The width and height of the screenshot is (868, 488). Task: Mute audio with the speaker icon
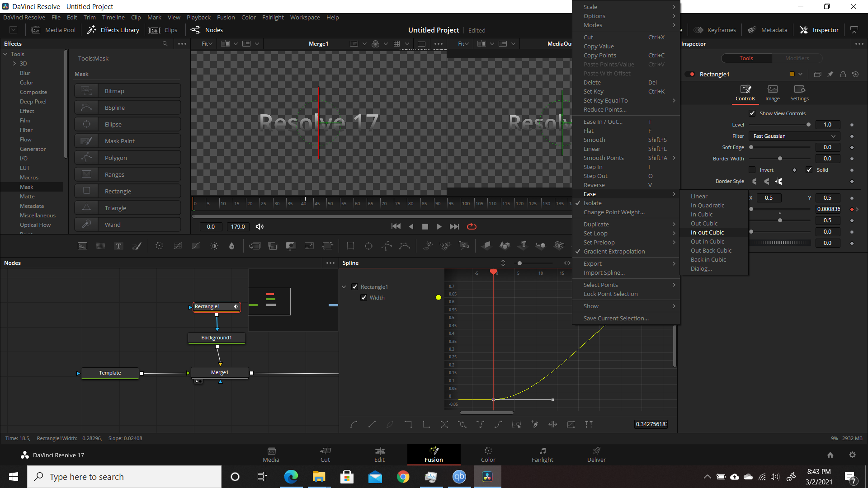pyautogui.click(x=259, y=226)
